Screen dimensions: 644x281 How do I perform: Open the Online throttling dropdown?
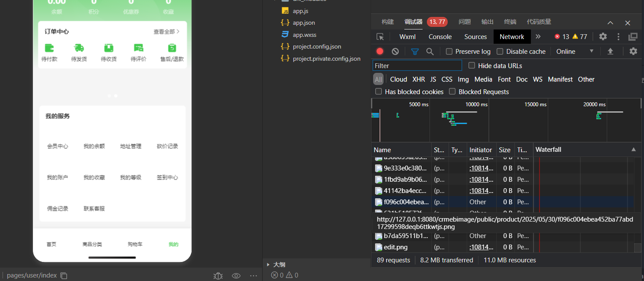[575, 51]
